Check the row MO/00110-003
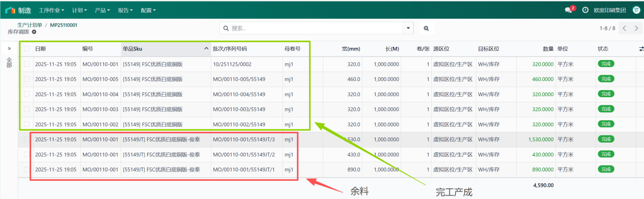 click(26, 109)
